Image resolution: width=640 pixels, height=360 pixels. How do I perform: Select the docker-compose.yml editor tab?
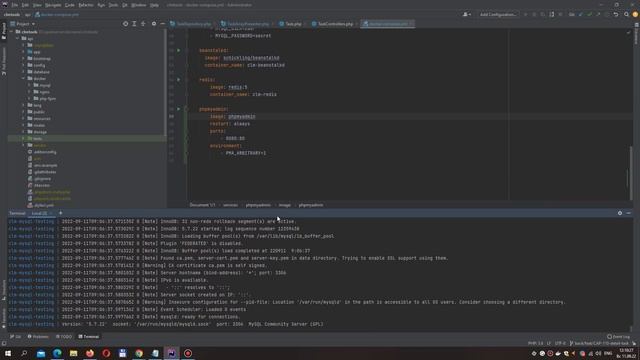click(388, 24)
